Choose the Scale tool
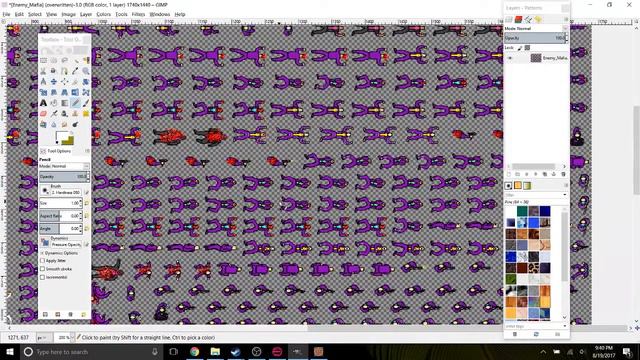640x360 pixels. pyautogui.click(x=43, y=92)
